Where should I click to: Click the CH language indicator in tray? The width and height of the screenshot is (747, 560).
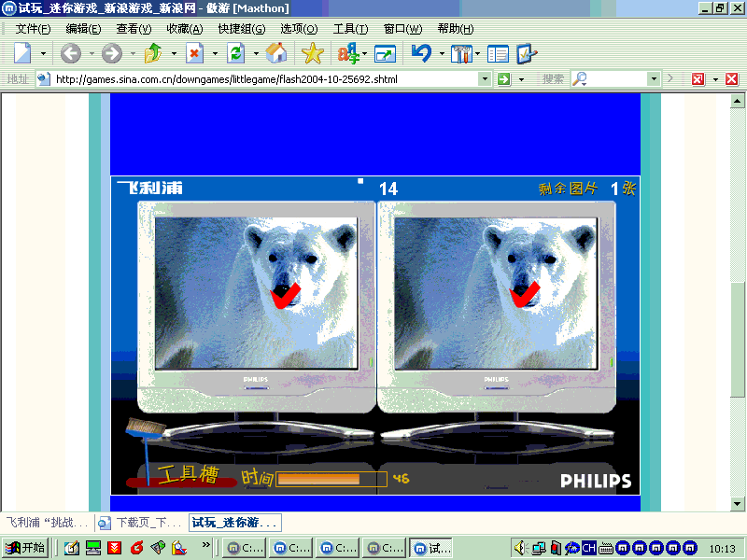(589, 548)
